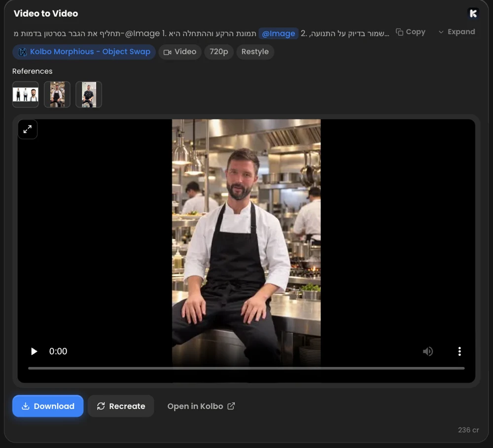Download the generated video

click(48, 406)
